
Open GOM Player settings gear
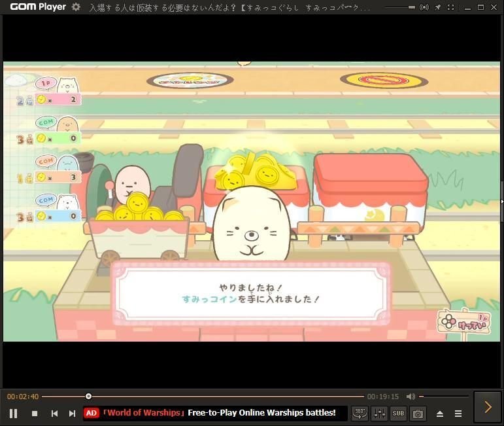tap(76, 7)
